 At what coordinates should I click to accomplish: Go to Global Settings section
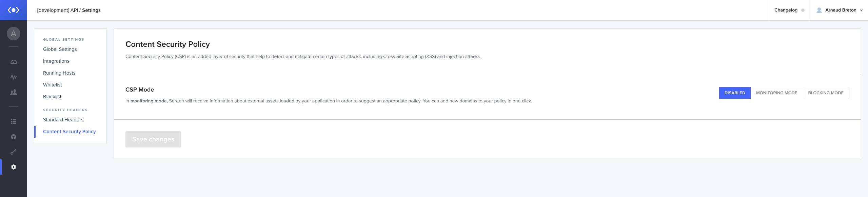click(x=60, y=49)
